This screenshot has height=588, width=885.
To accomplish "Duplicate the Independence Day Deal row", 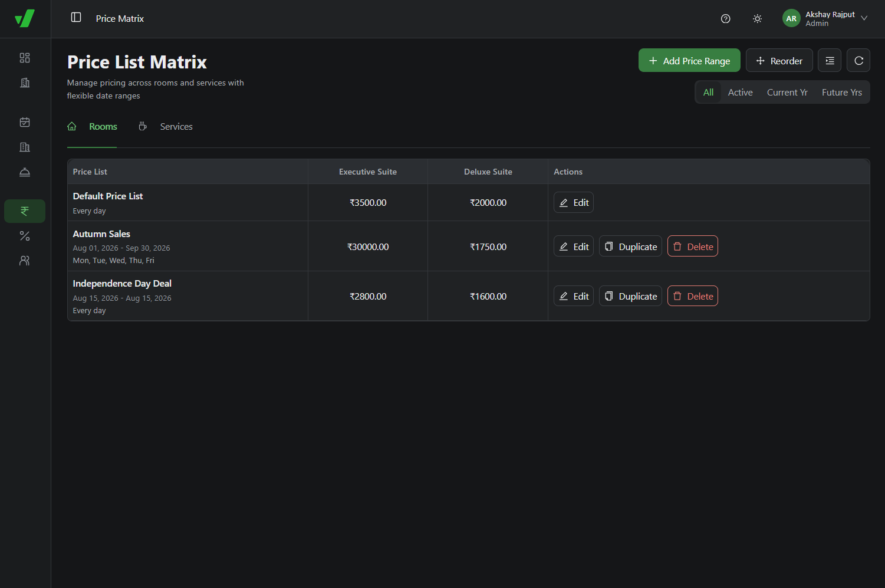I will (631, 296).
